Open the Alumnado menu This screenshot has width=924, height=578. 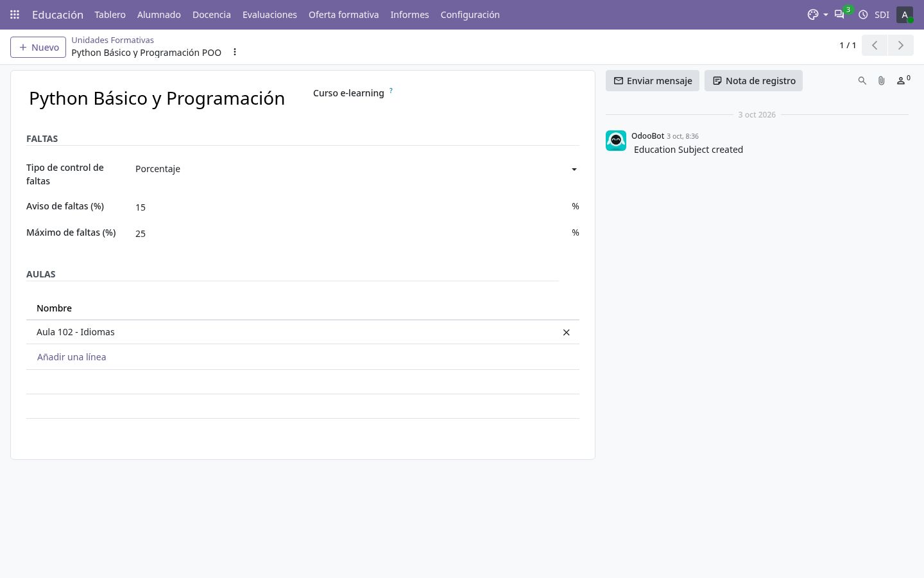pyautogui.click(x=159, y=14)
